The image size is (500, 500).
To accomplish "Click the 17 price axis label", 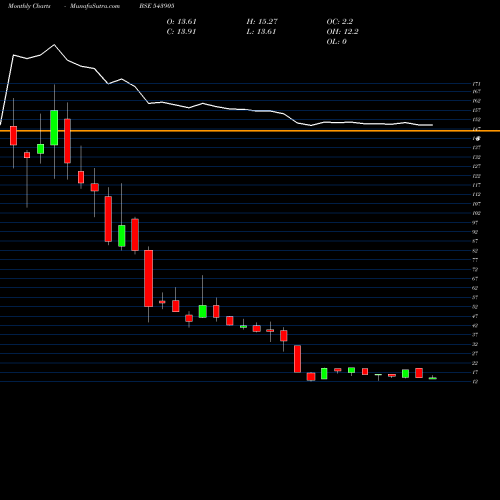I will 475,372.
